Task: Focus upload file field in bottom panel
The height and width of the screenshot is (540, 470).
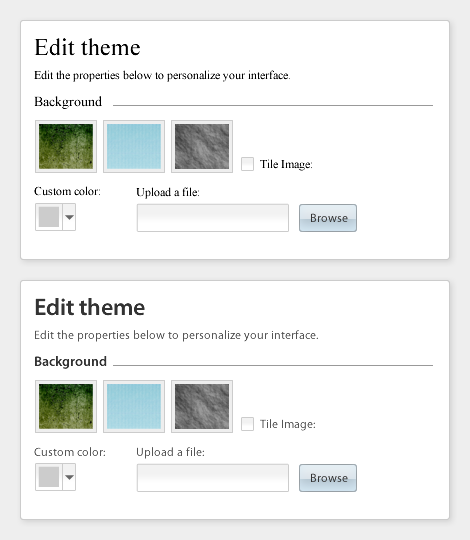Action: (x=213, y=478)
